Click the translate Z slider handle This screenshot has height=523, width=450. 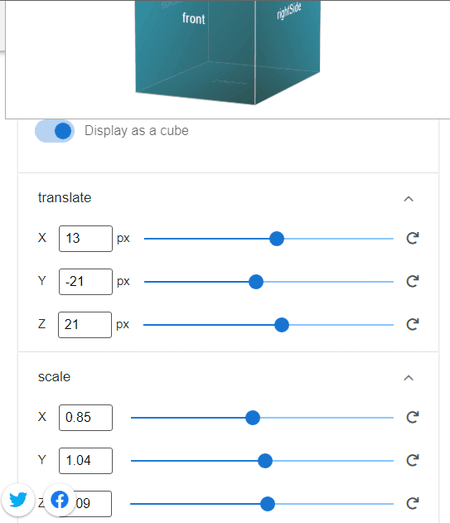282,325
